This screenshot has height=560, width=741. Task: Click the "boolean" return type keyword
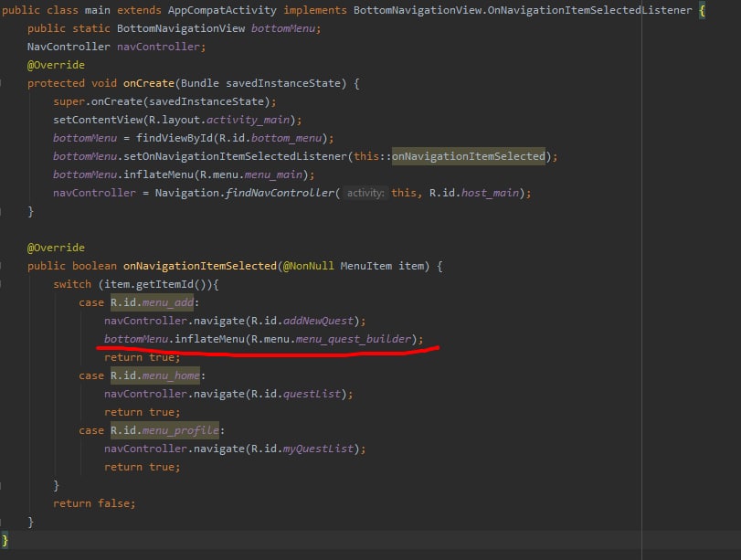(94, 266)
